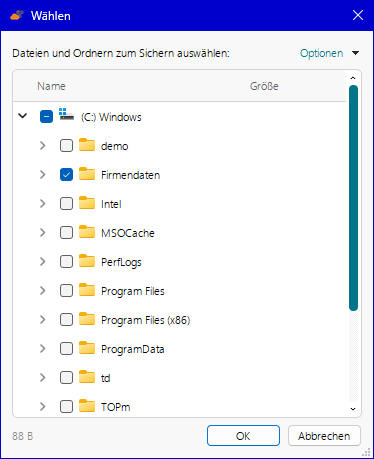Expand the MSOCache folder

click(42, 233)
